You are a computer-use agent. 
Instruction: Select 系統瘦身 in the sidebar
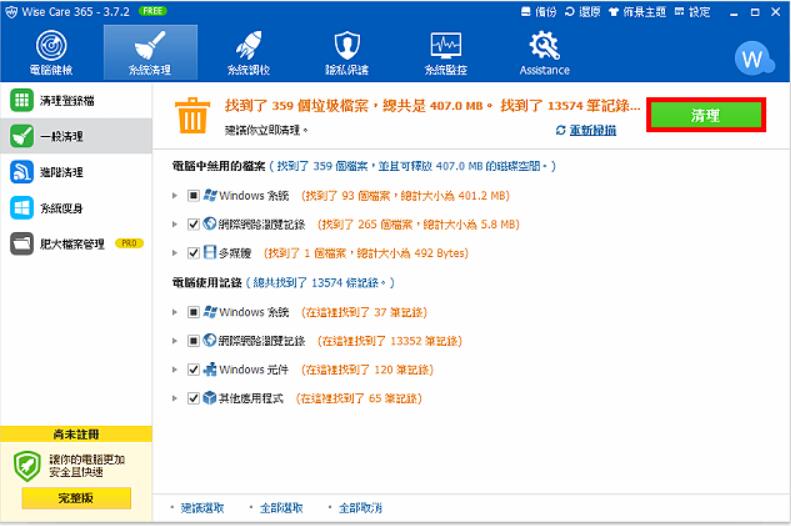[x=76, y=208]
